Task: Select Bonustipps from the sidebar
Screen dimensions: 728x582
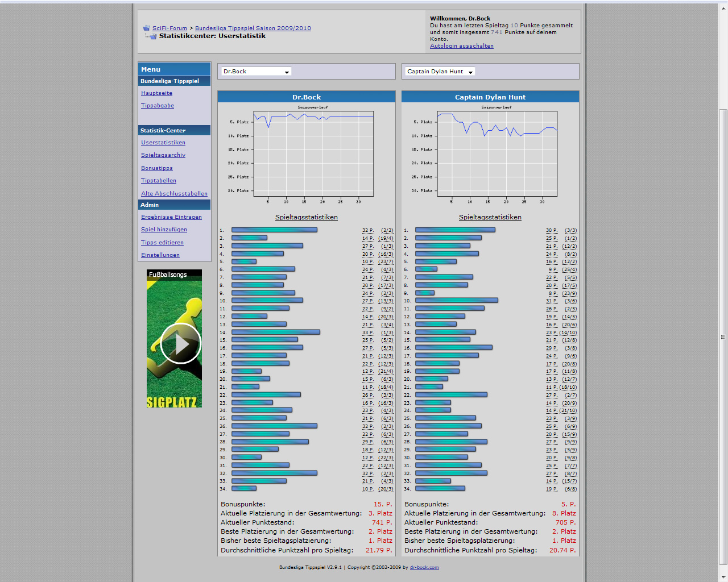Action: coord(157,168)
